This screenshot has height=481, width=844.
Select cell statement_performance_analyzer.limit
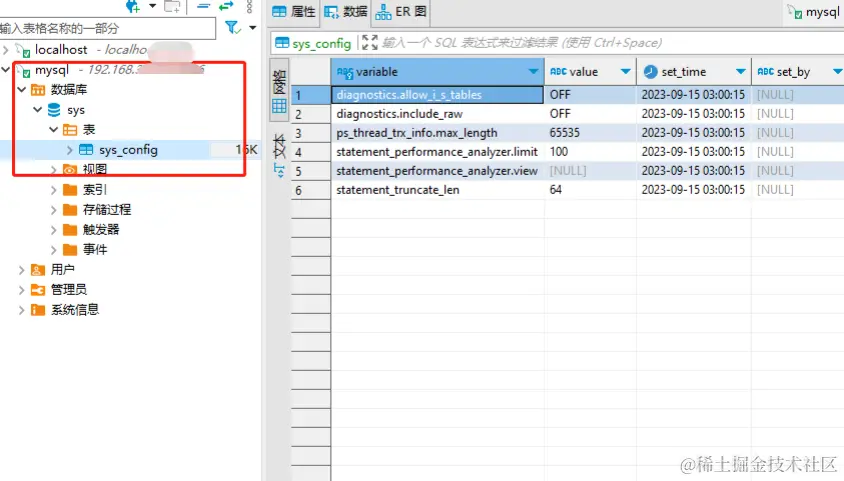coord(437,152)
